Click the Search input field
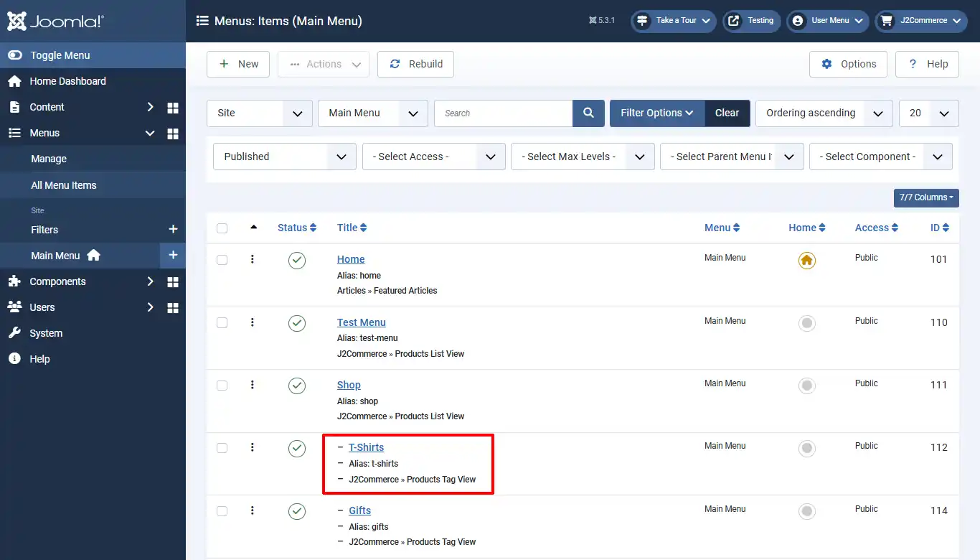This screenshot has height=560, width=980. (x=504, y=113)
